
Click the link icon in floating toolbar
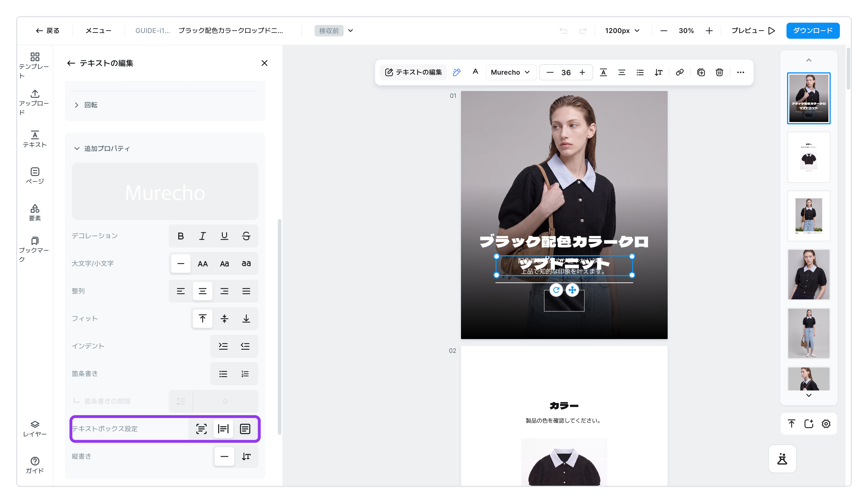[x=680, y=72]
